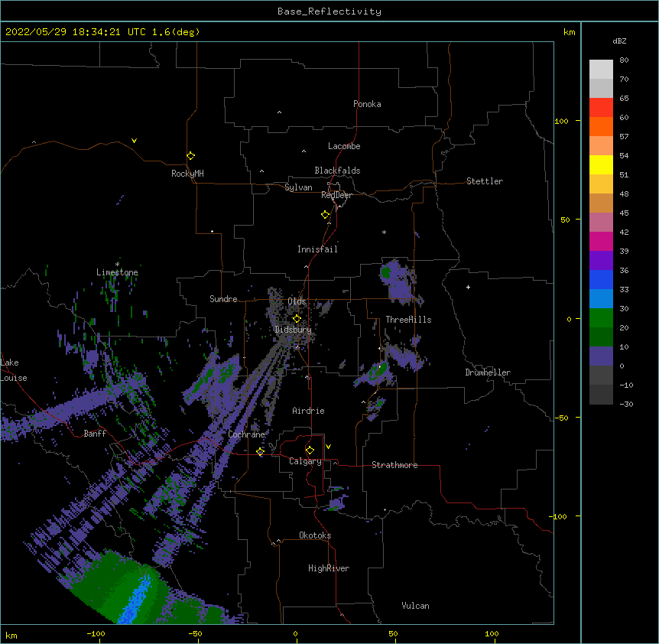The image size is (659, 644).
Task: Click the Drumheller label
Action: [488, 372]
